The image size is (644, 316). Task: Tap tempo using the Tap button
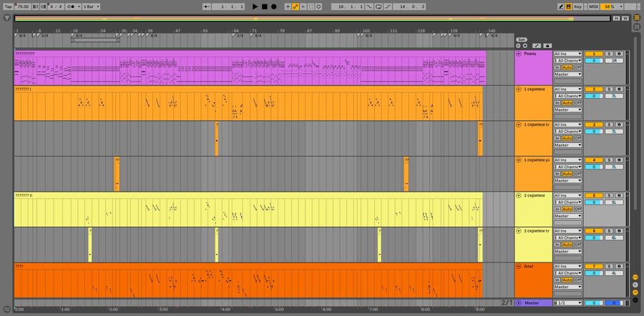coord(8,6)
